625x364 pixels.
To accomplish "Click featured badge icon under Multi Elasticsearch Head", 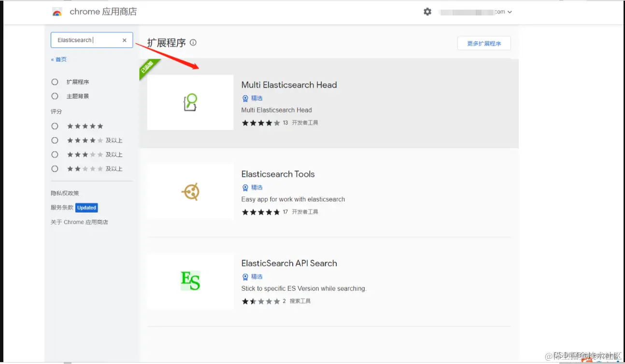I will point(245,98).
